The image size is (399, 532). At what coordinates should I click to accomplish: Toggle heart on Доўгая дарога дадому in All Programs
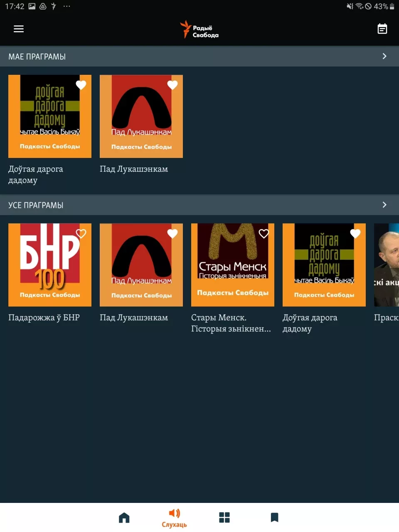355,234
